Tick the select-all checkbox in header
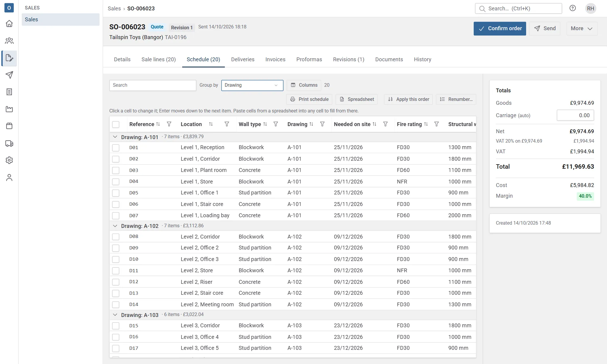607x364 pixels. (116, 125)
